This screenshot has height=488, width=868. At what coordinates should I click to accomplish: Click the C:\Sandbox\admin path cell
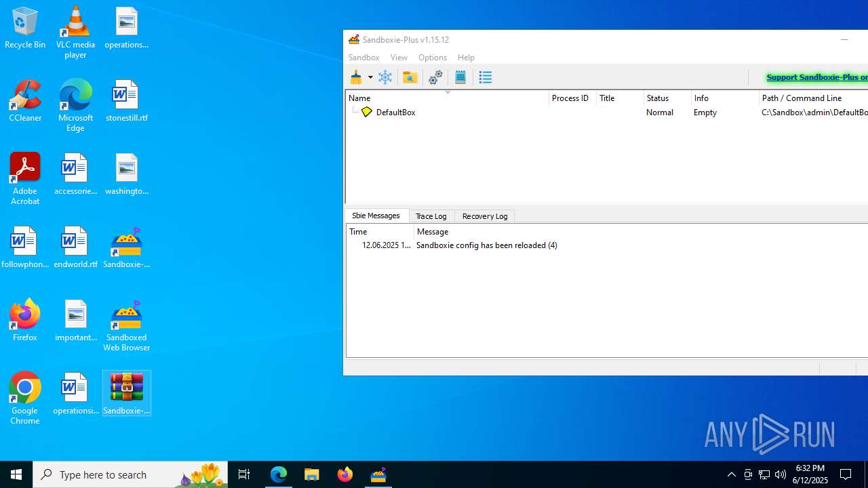click(814, 113)
